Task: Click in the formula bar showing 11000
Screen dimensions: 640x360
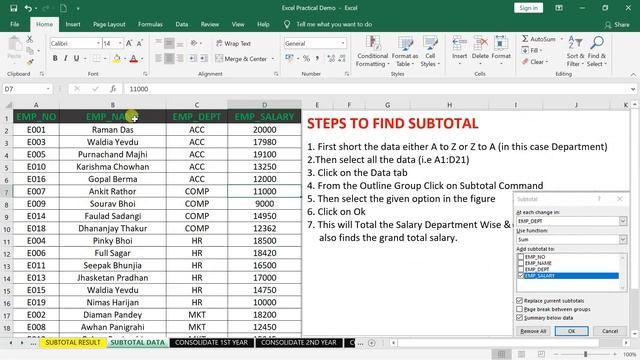Action: 376,89
